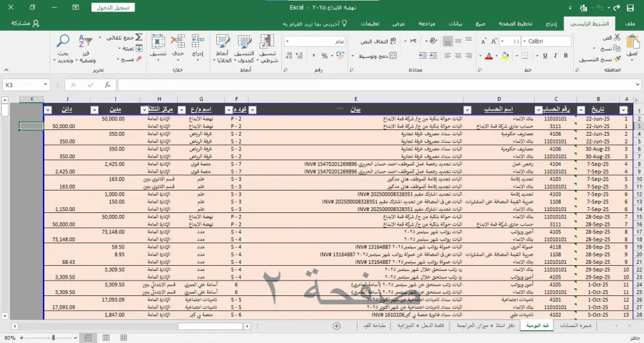Click the Sign in (تسجيل الدخول) button

113,7
